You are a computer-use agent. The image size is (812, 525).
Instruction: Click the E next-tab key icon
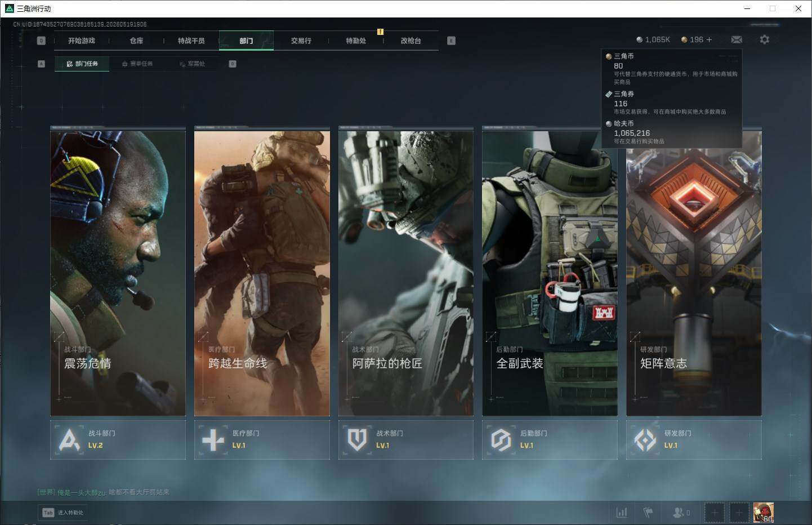451,41
